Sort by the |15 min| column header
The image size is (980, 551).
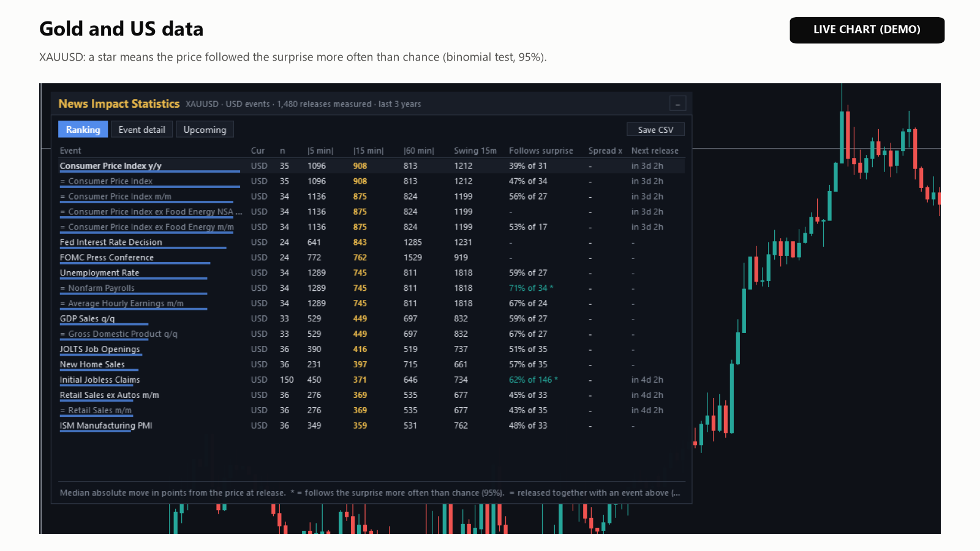point(368,151)
